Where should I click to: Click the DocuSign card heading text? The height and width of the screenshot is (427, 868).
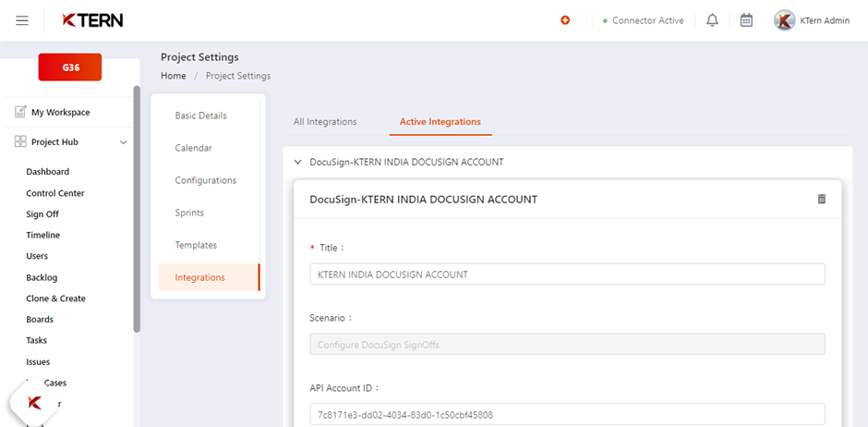pyautogui.click(x=424, y=199)
